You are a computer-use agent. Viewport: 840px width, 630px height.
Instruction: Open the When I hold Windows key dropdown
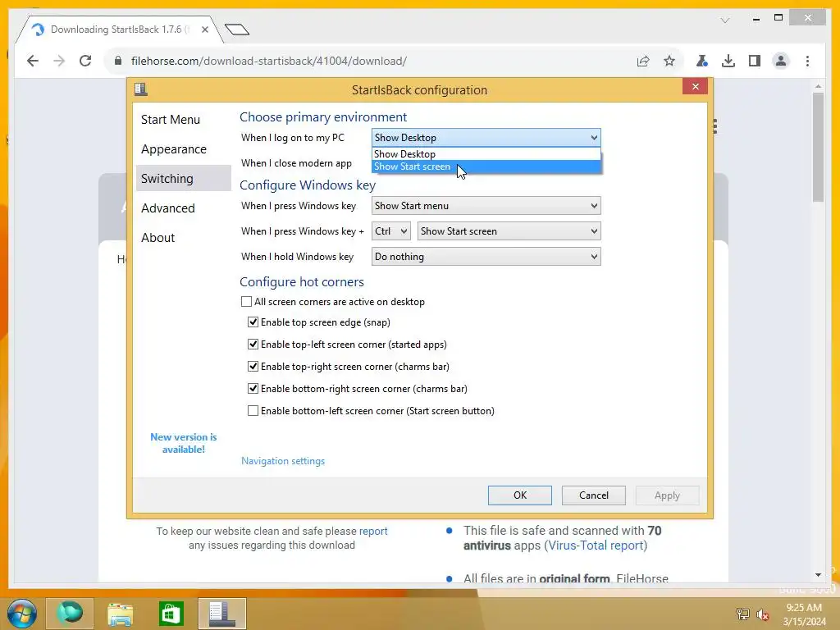486,257
